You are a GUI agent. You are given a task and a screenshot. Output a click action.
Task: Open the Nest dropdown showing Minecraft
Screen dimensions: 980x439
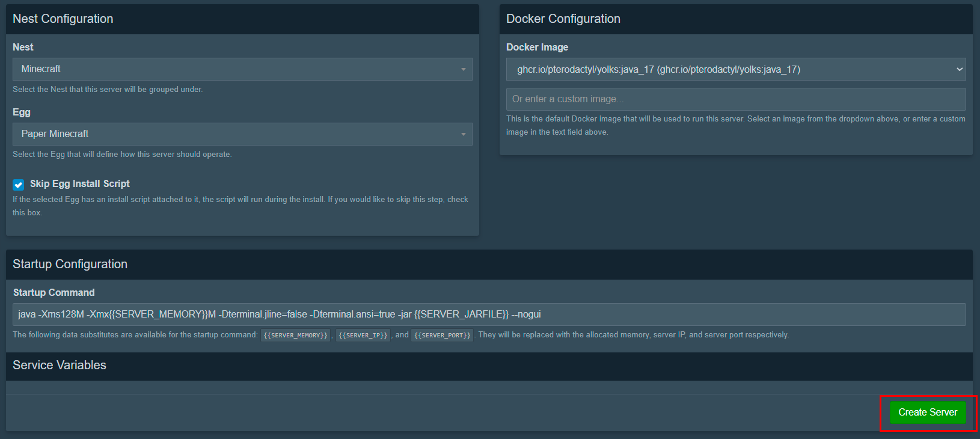coord(242,69)
